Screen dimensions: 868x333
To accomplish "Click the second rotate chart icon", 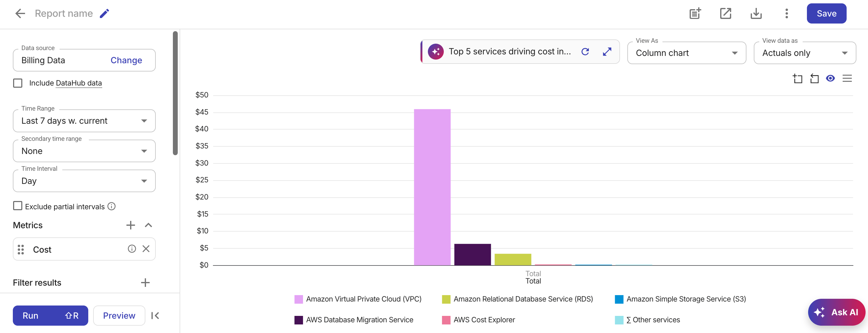I will (x=814, y=79).
